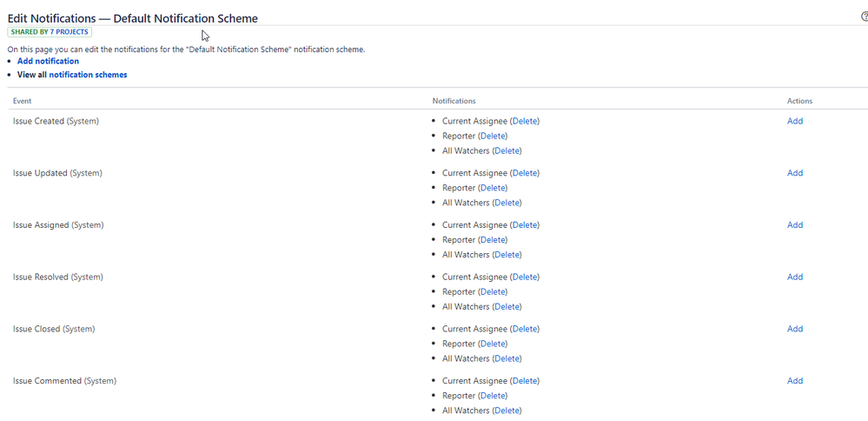Add a notification to Issue Updated

[795, 173]
